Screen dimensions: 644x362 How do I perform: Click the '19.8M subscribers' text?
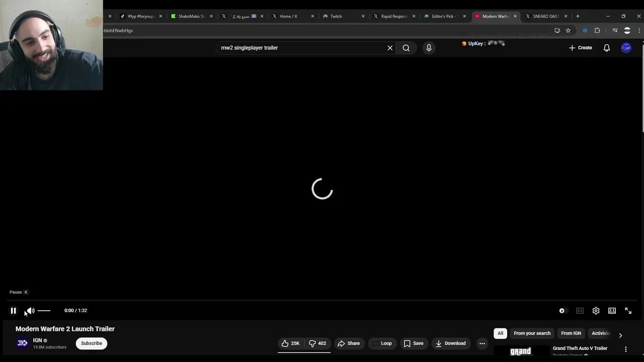point(49,347)
